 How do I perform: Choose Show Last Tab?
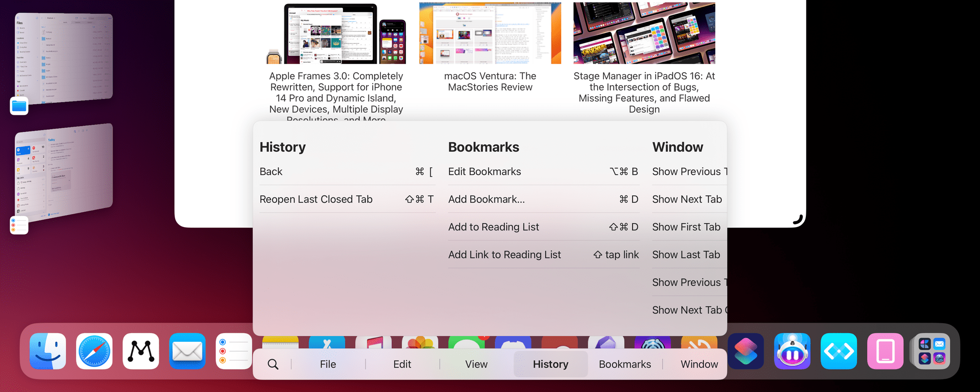click(689, 255)
